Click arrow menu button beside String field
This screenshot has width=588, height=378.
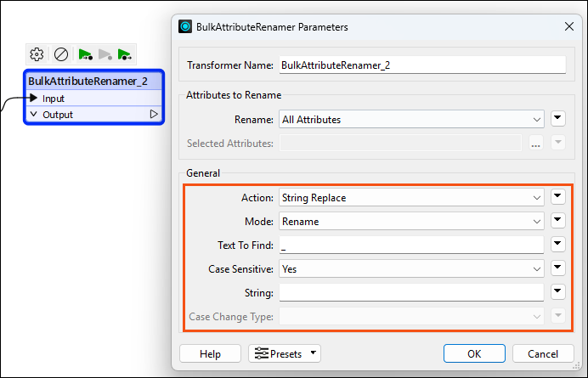558,291
